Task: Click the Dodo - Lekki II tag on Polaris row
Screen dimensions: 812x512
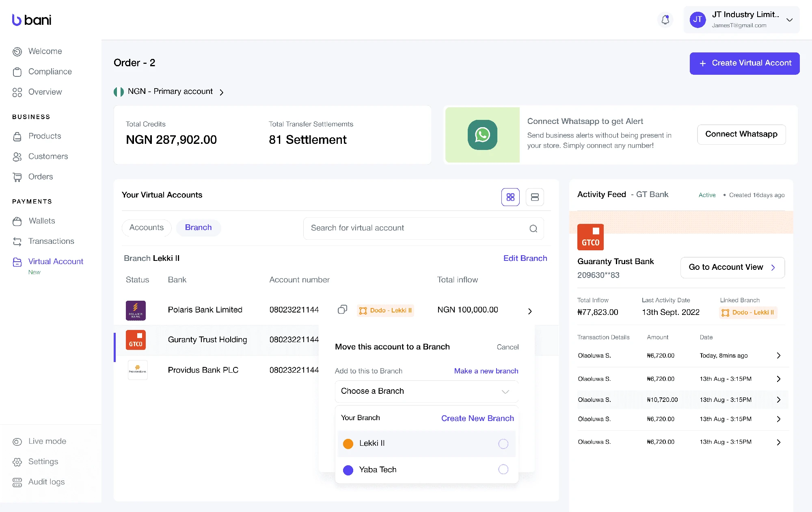Action: coord(385,310)
